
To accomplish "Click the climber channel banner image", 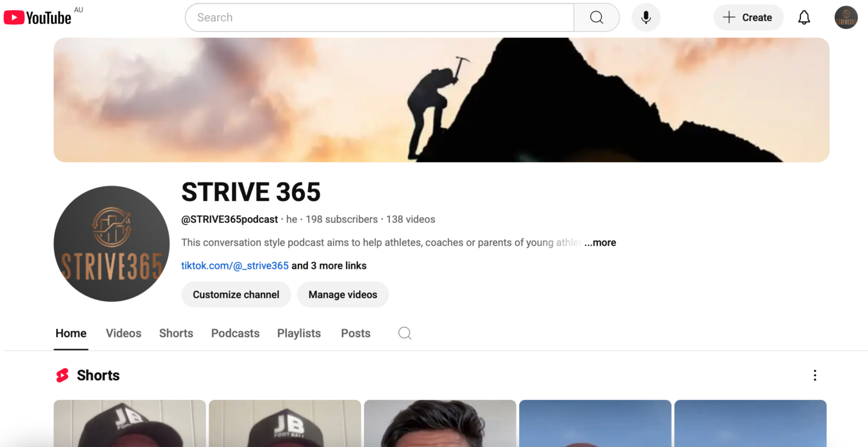I will click(441, 100).
